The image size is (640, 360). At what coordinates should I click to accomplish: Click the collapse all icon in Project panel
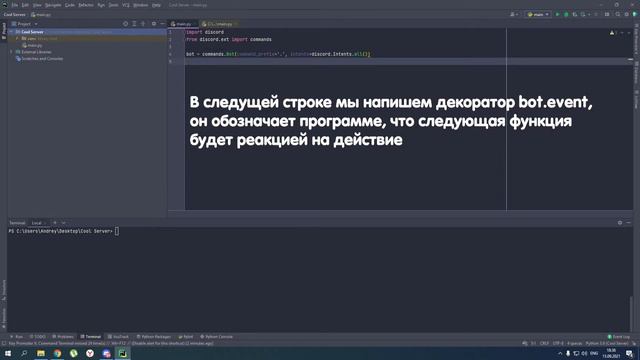[x=143, y=24]
